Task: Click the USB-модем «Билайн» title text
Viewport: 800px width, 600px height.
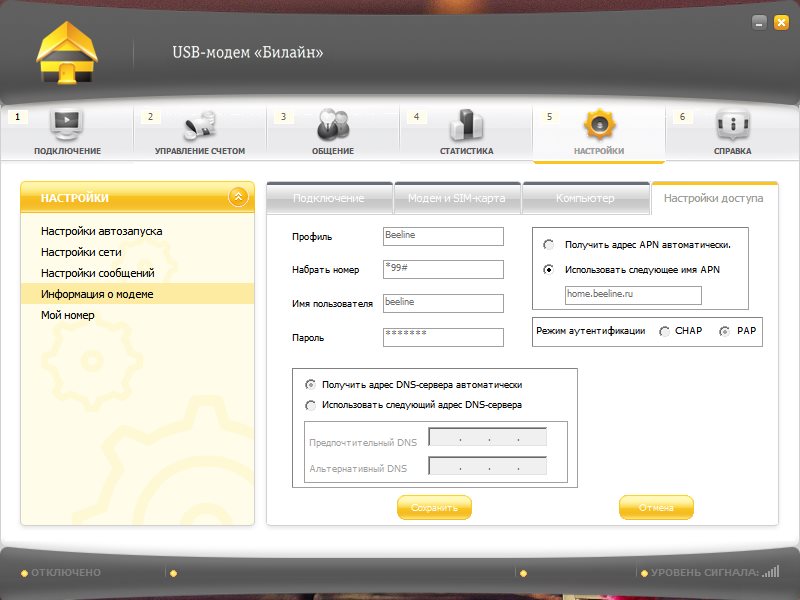Action: [x=247, y=52]
